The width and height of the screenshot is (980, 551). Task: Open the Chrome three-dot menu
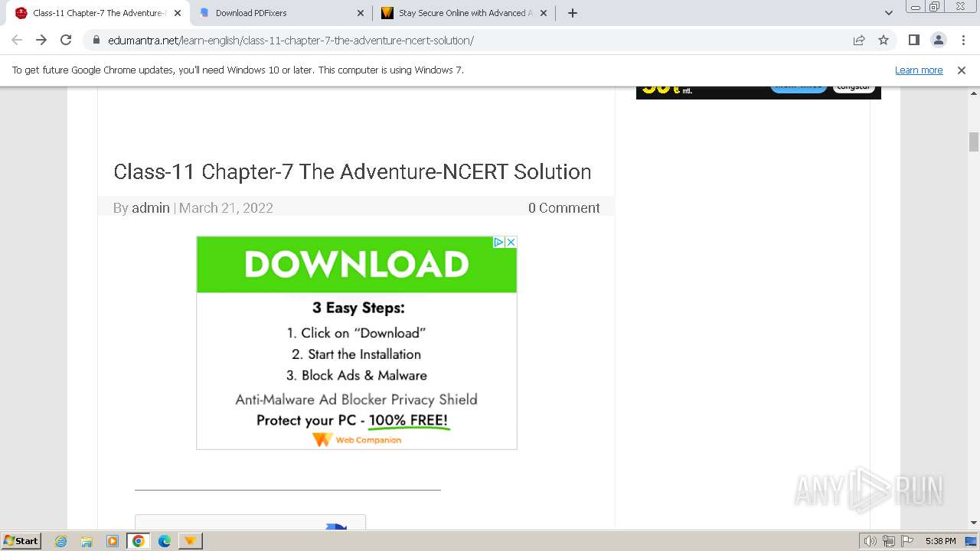[962, 40]
